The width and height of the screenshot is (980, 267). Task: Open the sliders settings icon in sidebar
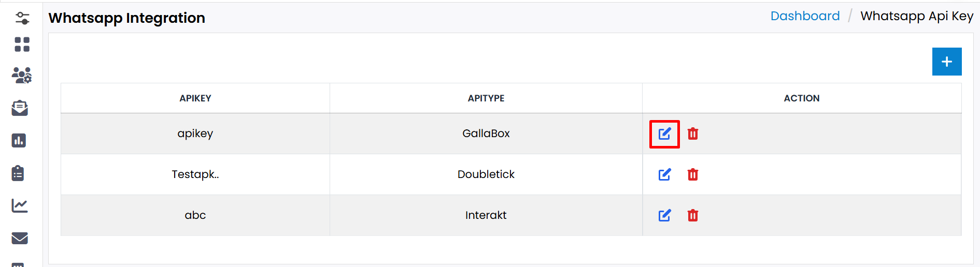[22, 18]
